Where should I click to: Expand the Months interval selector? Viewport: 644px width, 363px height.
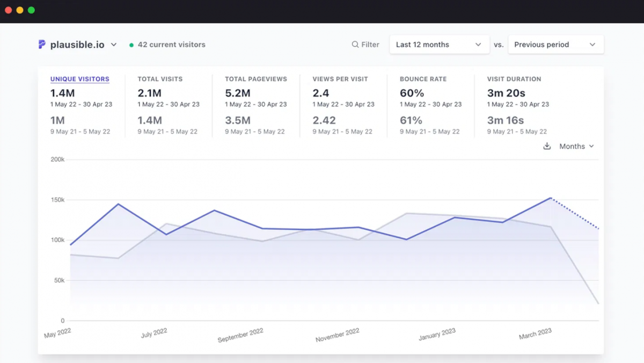tap(576, 146)
